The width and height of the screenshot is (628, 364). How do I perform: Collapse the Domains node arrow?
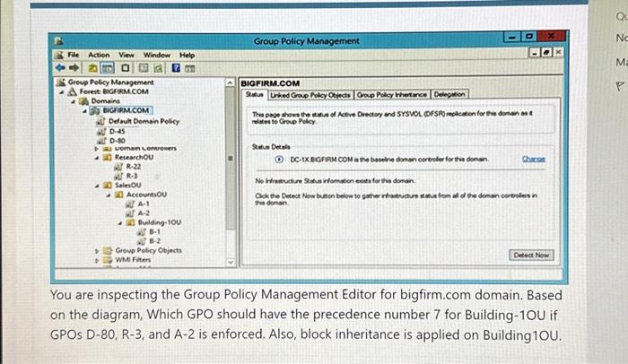tap(74, 101)
